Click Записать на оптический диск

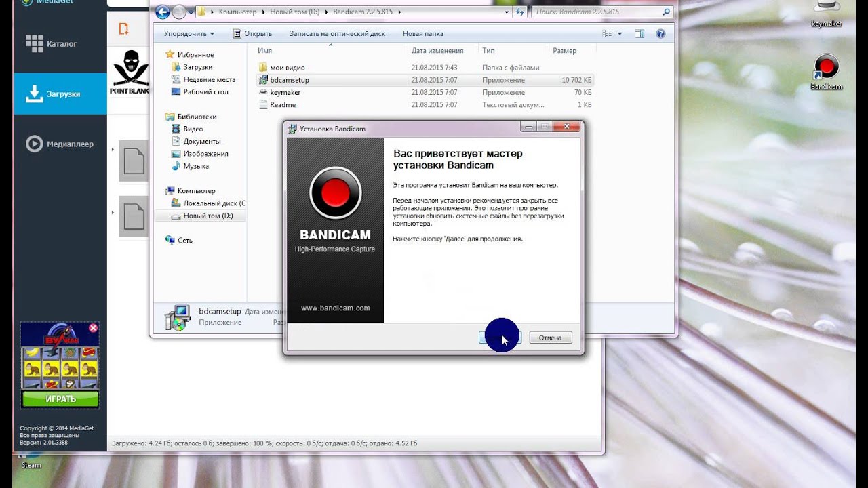tap(337, 33)
